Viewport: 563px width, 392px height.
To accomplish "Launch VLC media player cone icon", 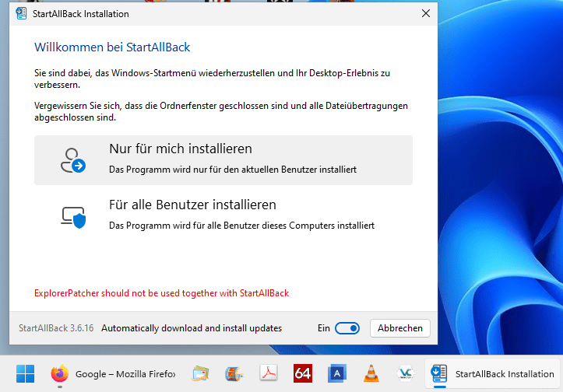I will click(x=371, y=373).
